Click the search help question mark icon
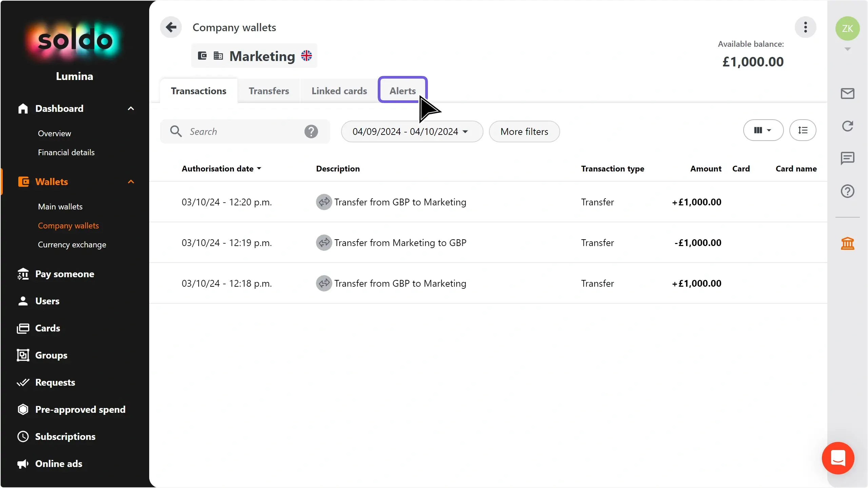 click(311, 131)
